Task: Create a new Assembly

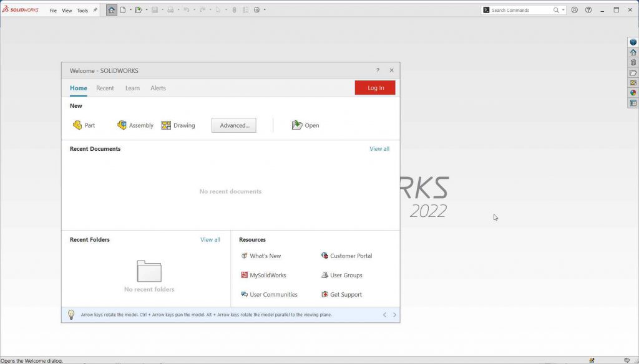Action: click(x=135, y=125)
